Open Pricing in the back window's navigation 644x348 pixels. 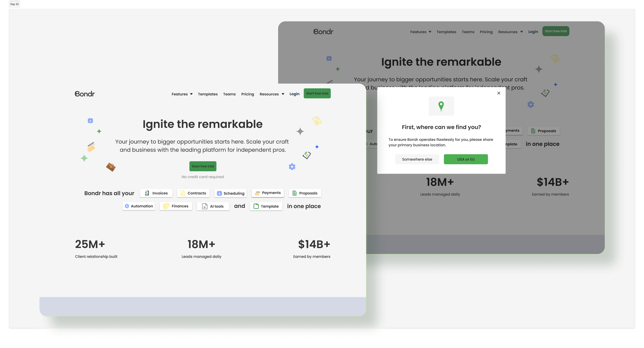[x=486, y=32]
